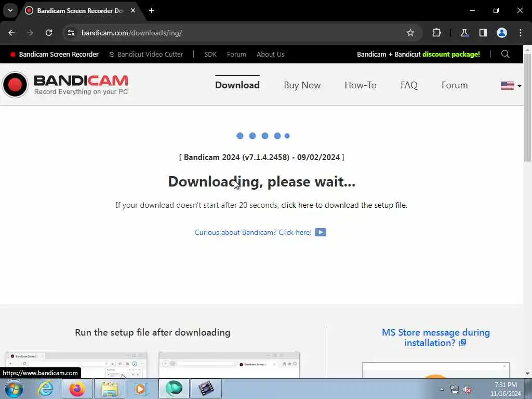Open the Extensions puzzle icon
The height and width of the screenshot is (399, 532).
click(x=436, y=33)
